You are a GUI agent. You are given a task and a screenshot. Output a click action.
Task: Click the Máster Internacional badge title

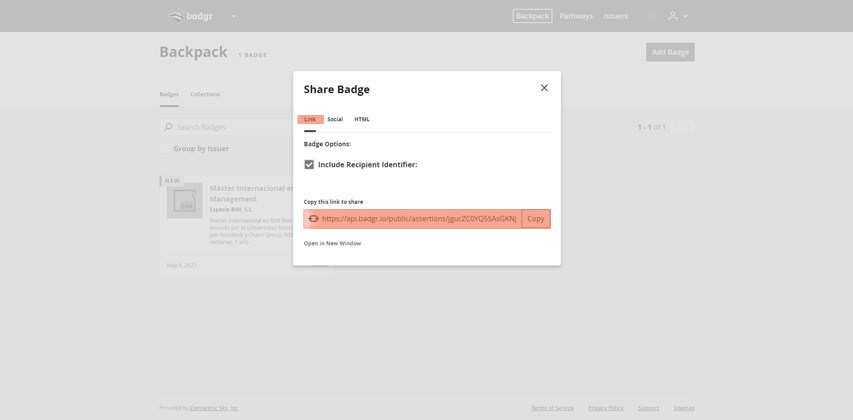[x=251, y=194]
